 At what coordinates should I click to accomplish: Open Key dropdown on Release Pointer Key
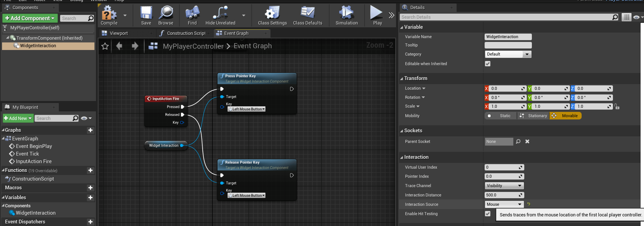[x=246, y=195]
